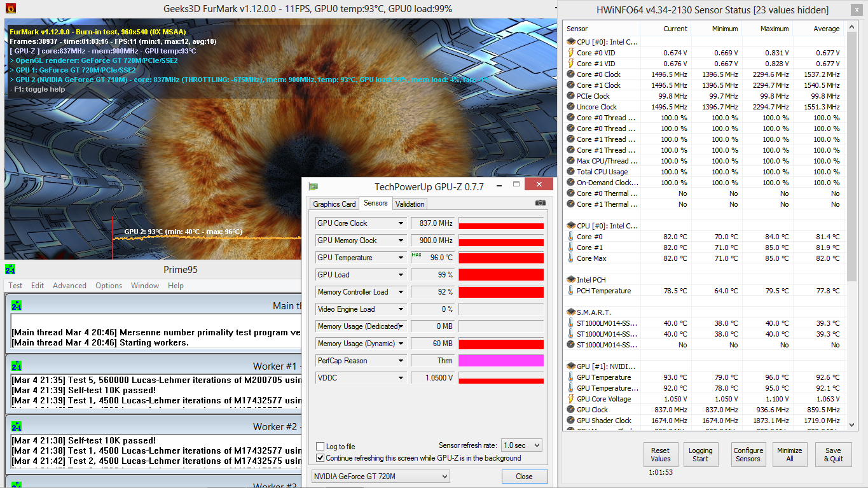The height and width of the screenshot is (488, 868).
Task: Click the Prime95 Worker #2 window icon
Action: click(x=17, y=426)
